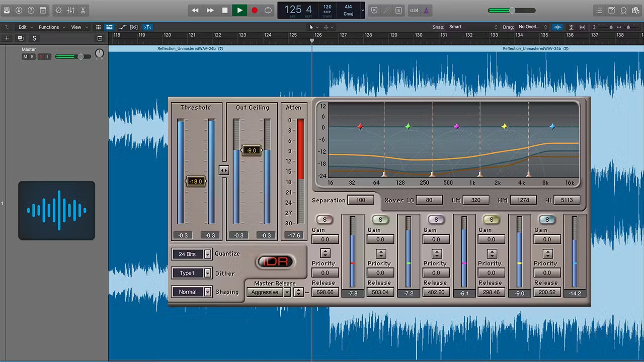
Task: Mute the Master track
Action: point(25,56)
